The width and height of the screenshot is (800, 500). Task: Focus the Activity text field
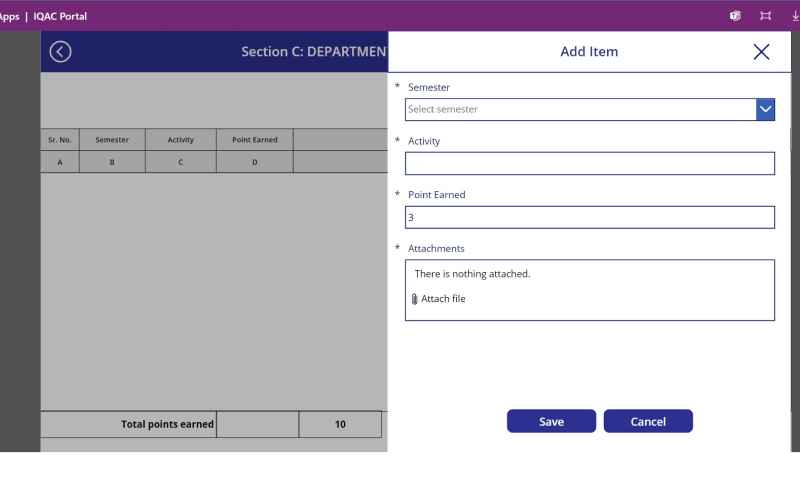(x=590, y=163)
